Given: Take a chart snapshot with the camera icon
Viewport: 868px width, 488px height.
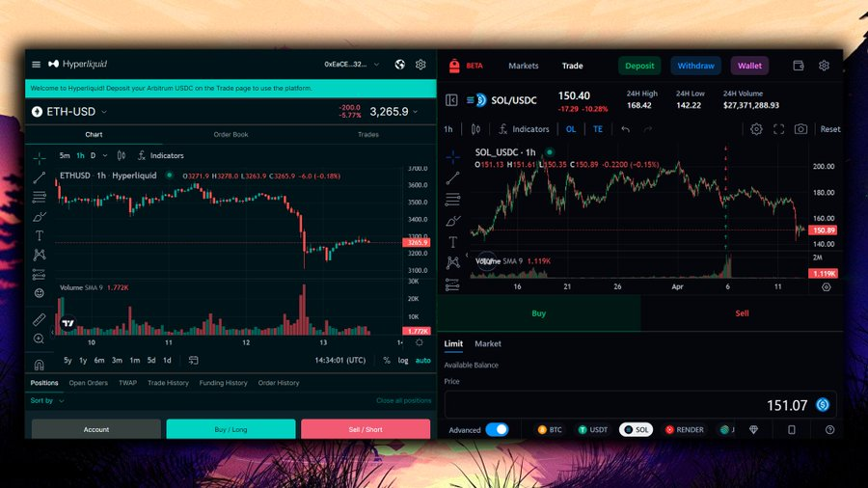Looking at the screenshot, I should [x=800, y=129].
